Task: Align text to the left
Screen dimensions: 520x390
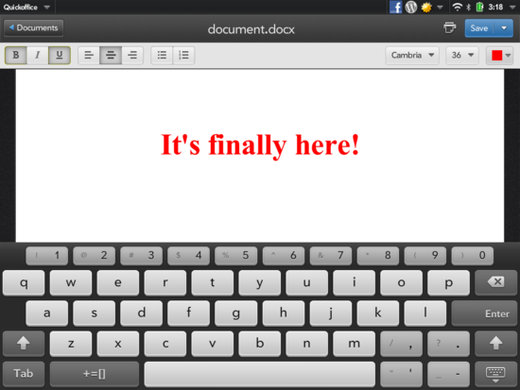Action: pyautogui.click(x=89, y=55)
